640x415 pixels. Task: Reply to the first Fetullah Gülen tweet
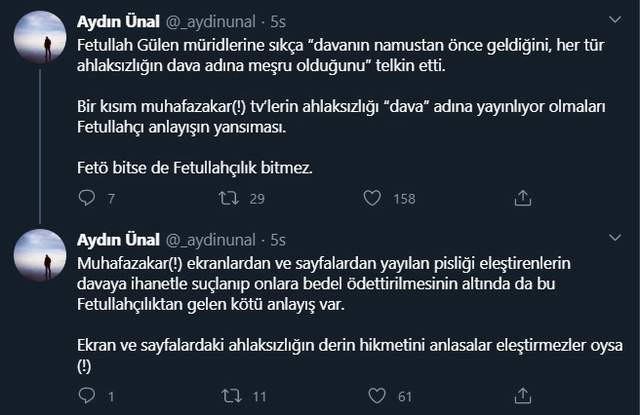point(84,199)
